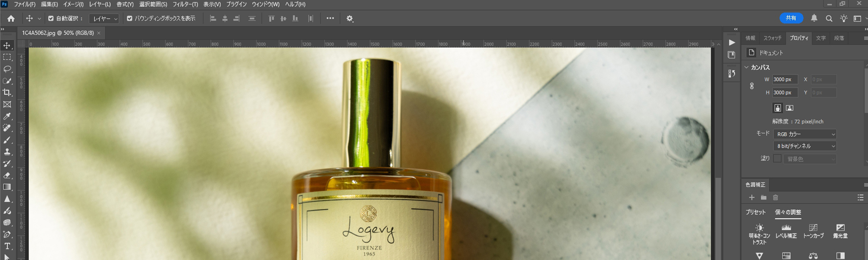
Task: Uncheck バウンディングボックスを表示 option
Action: 129,19
